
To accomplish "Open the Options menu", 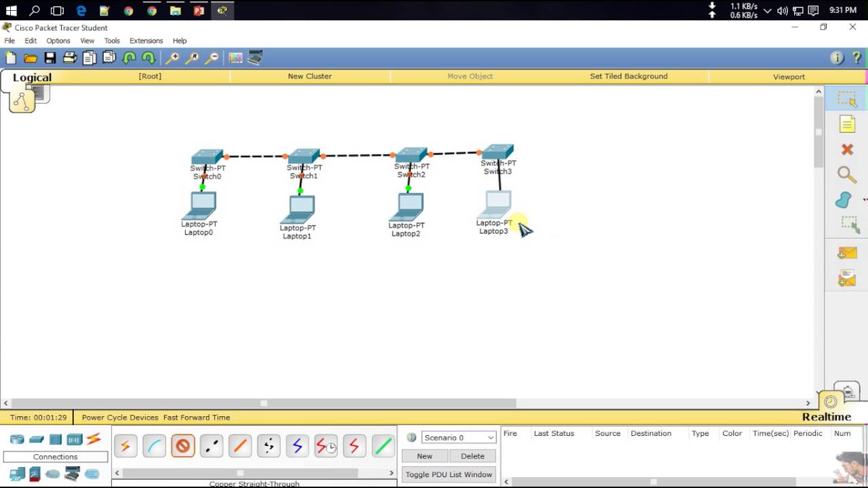I will [x=58, y=41].
